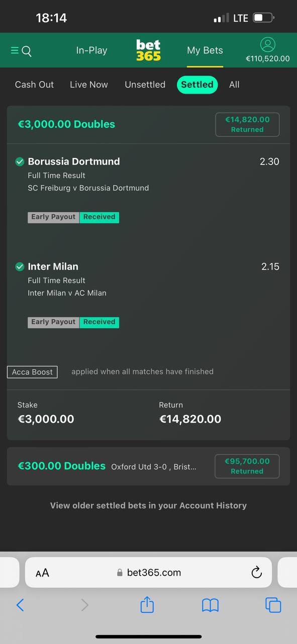This screenshot has height=644, width=297.
Task: Expand the €95,700.00 Returned box
Action: (247, 466)
